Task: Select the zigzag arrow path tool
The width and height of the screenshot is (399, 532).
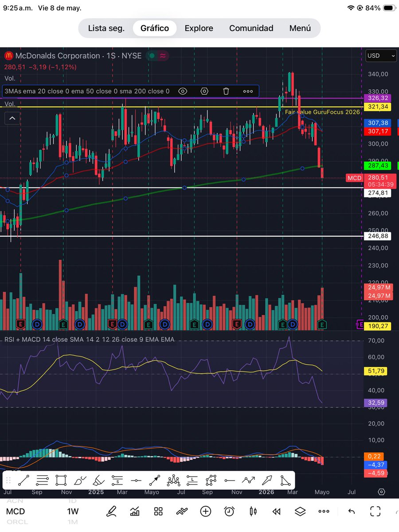Action: [248, 480]
